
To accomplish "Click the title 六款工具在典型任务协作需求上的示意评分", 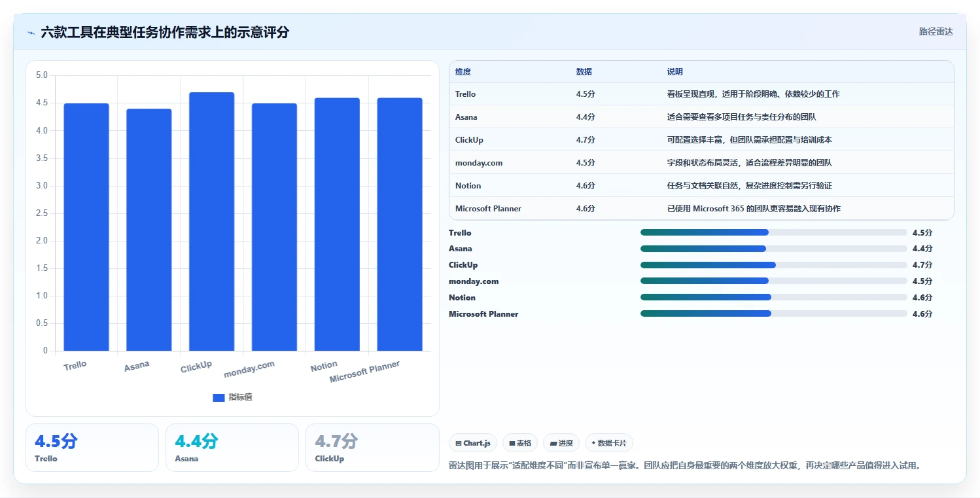I will point(165,32).
